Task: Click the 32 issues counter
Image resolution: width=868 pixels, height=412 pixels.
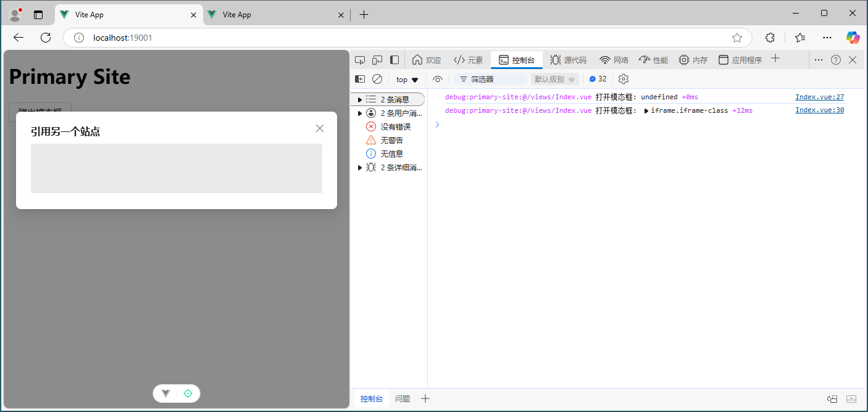Action: click(x=598, y=79)
